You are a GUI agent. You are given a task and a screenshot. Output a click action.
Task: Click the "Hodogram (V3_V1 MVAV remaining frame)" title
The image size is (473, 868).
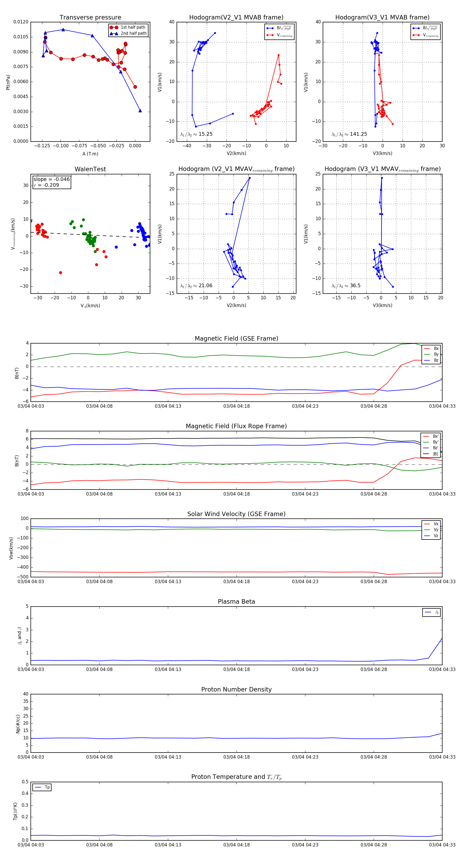[x=382, y=169]
